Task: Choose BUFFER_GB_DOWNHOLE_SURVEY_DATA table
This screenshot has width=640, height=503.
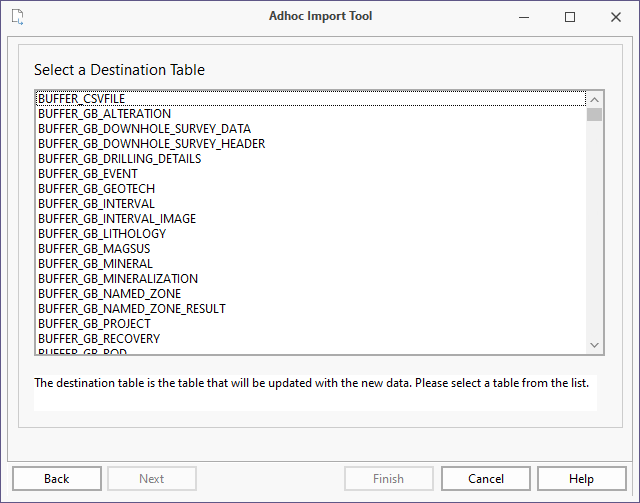Action: [x=144, y=129]
